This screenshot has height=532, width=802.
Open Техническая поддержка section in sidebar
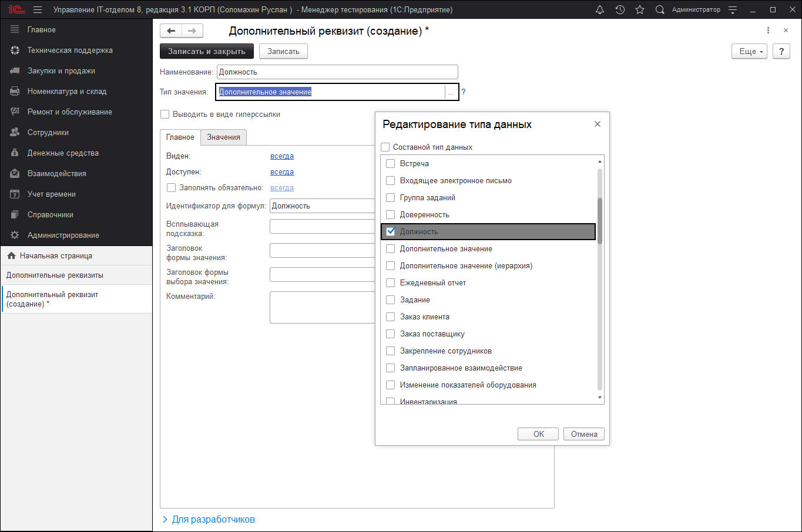(70, 50)
